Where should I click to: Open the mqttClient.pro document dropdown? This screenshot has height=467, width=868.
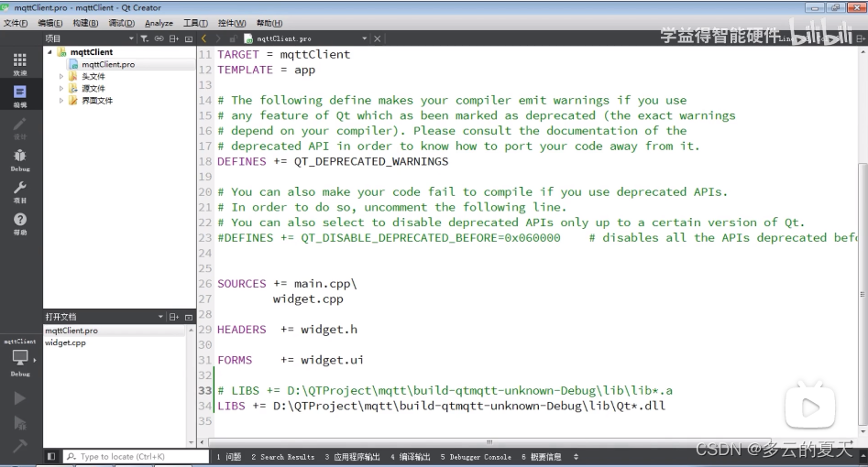click(364, 38)
